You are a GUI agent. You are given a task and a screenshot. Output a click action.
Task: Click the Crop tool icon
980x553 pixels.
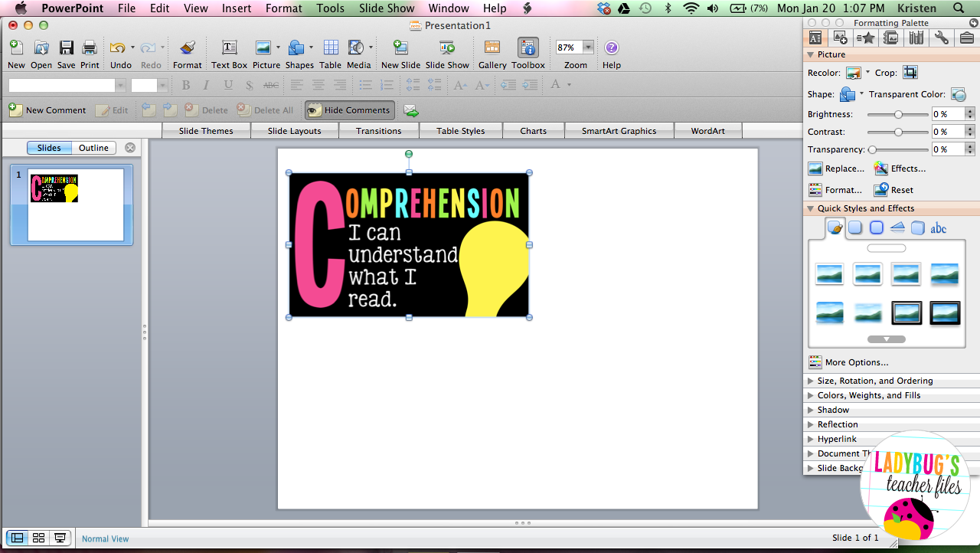[910, 73]
